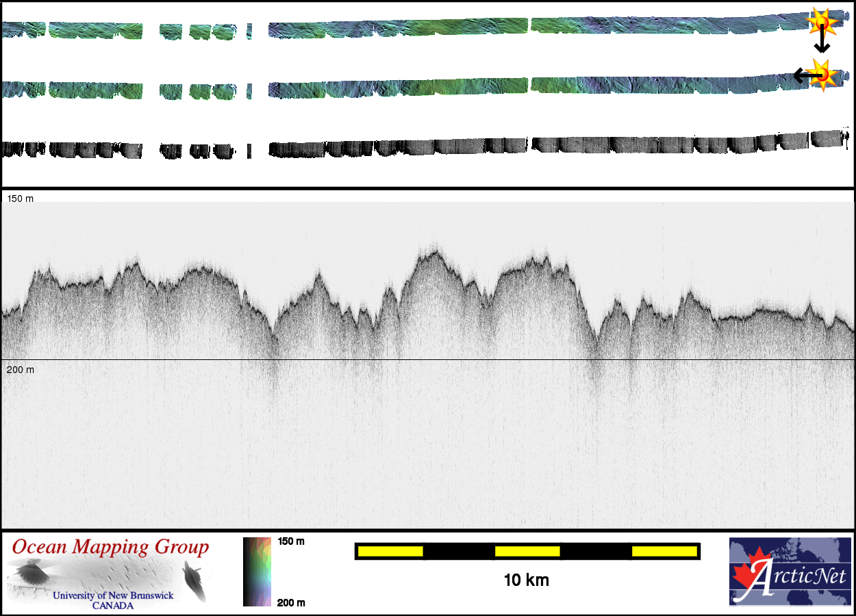
Task: Click the 200 m legend label
Action: [x=291, y=602]
